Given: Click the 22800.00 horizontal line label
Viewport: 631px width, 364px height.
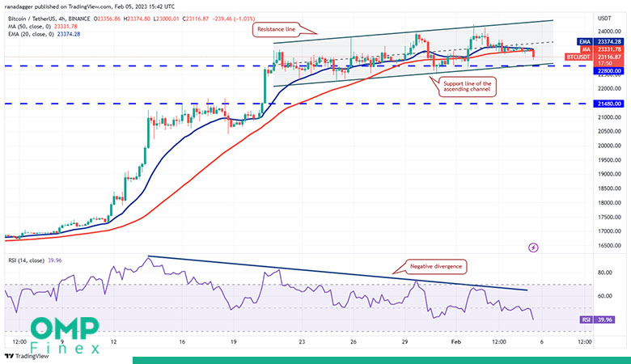Looking at the screenshot, I should point(608,71).
